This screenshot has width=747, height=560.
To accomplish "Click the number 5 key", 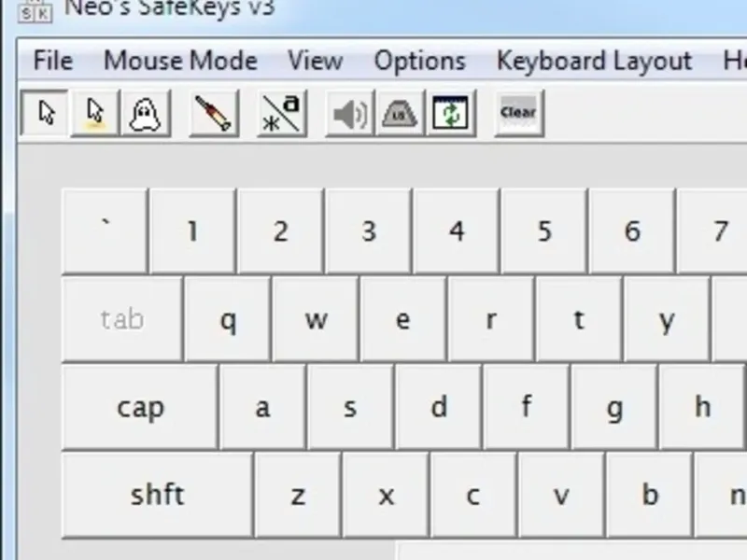I will [544, 231].
